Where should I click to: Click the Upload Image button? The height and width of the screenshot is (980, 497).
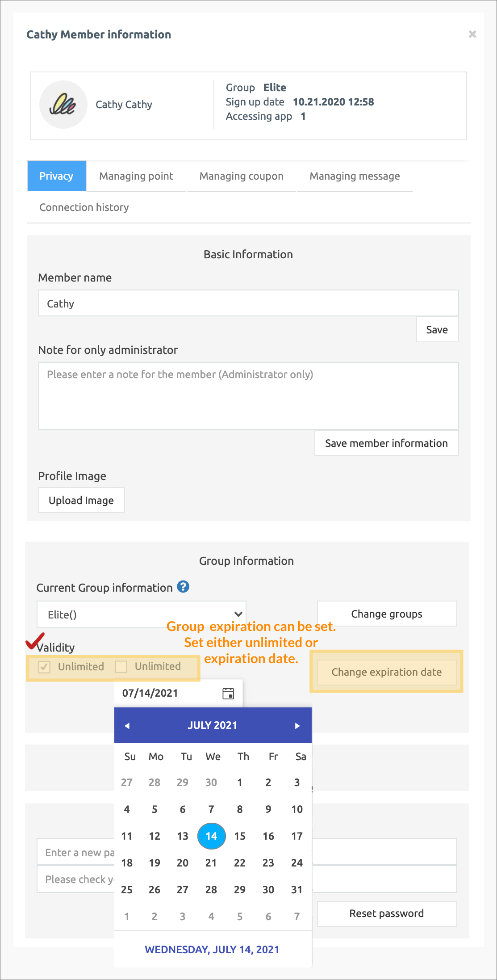81,500
